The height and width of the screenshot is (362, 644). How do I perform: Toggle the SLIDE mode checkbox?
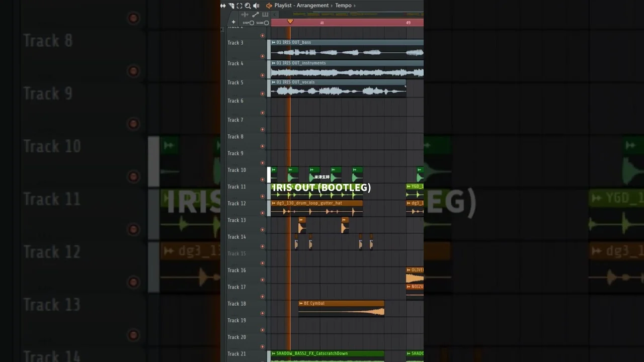(266, 23)
